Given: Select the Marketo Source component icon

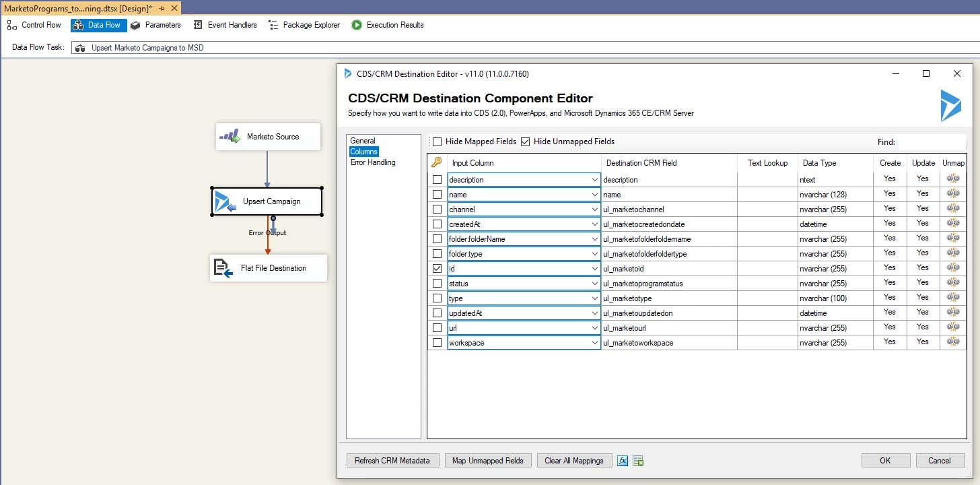Looking at the screenshot, I should pyautogui.click(x=230, y=137).
